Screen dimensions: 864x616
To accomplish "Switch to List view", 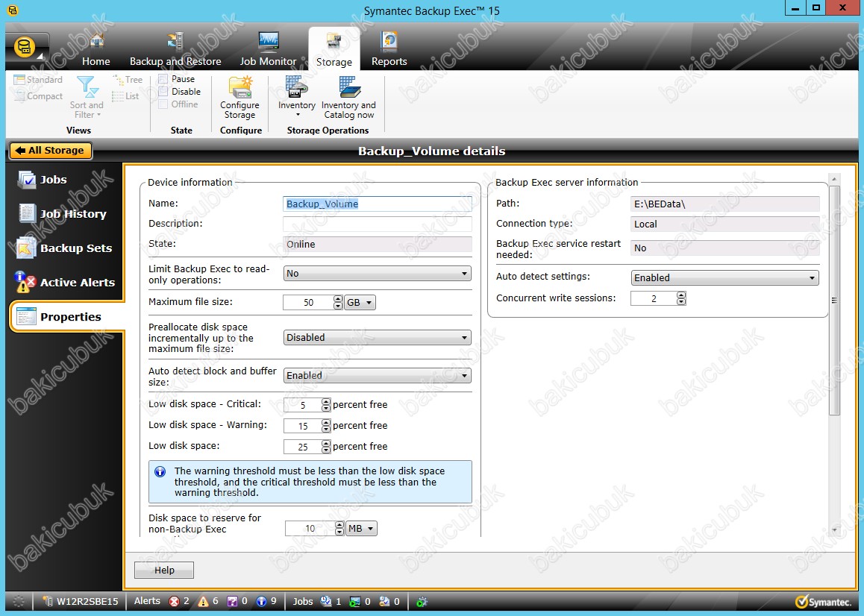I will click(125, 96).
